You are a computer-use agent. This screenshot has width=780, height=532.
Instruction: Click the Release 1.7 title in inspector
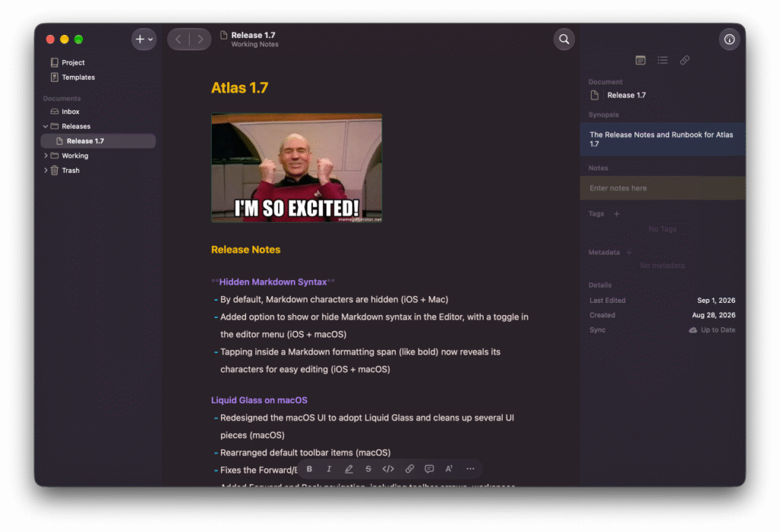coord(626,95)
